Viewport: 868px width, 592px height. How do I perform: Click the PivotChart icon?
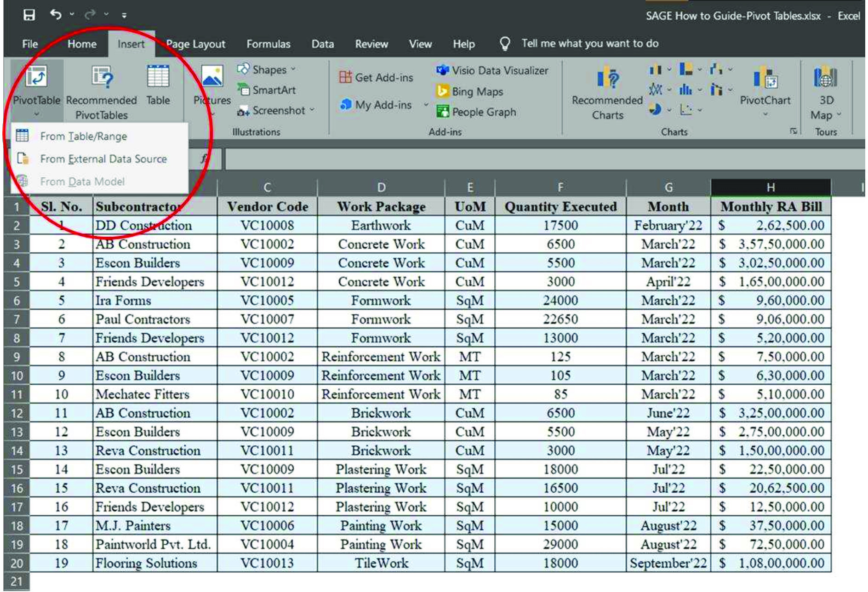click(x=765, y=77)
